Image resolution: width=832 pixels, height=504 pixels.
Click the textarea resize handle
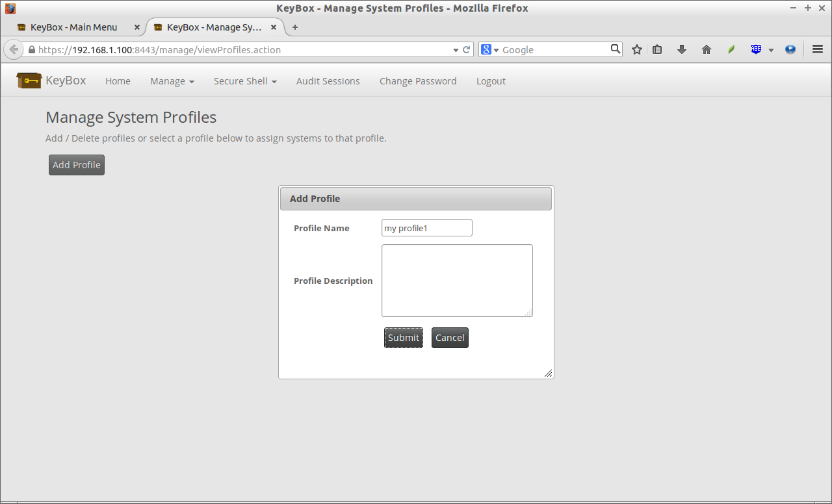coord(528,313)
